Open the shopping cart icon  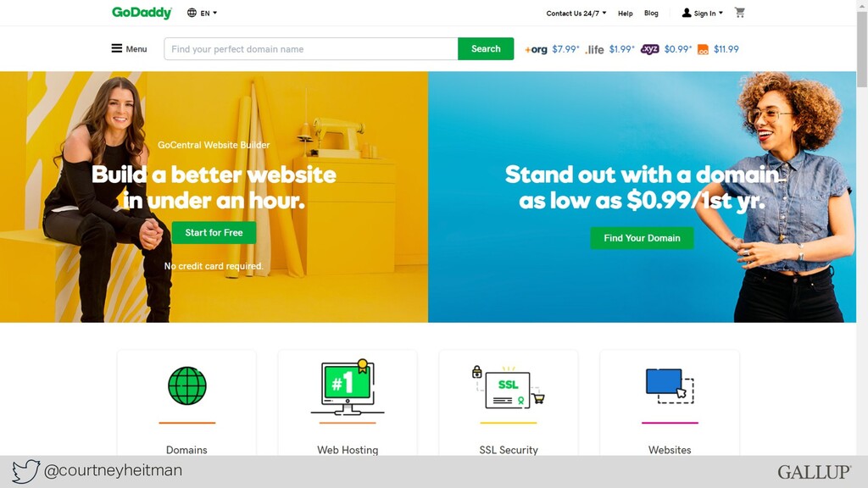[739, 12]
